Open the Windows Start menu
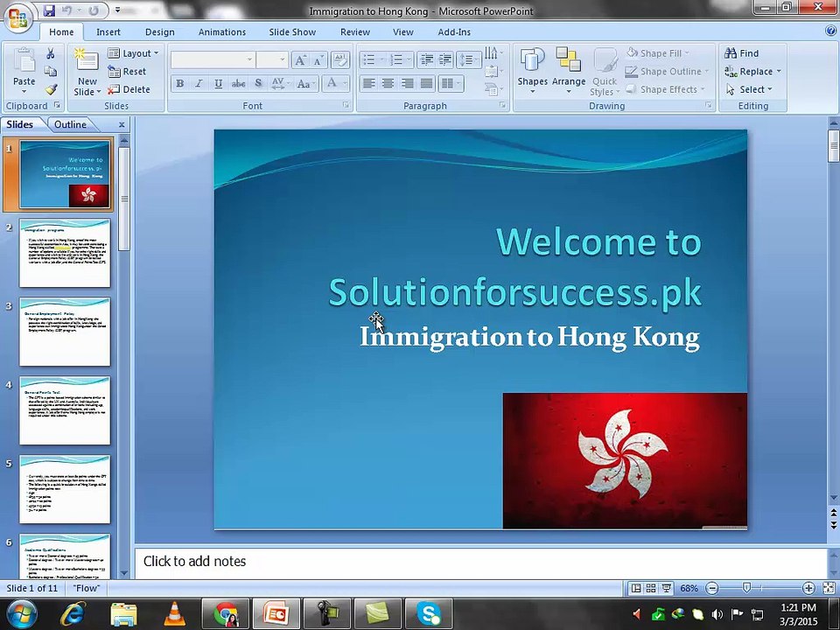The width and height of the screenshot is (840, 630). (21, 612)
